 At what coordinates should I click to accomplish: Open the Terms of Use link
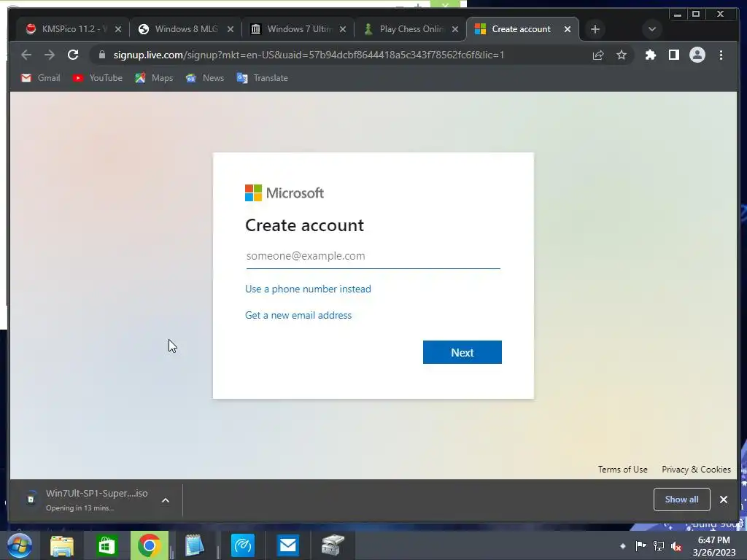pos(623,470)
